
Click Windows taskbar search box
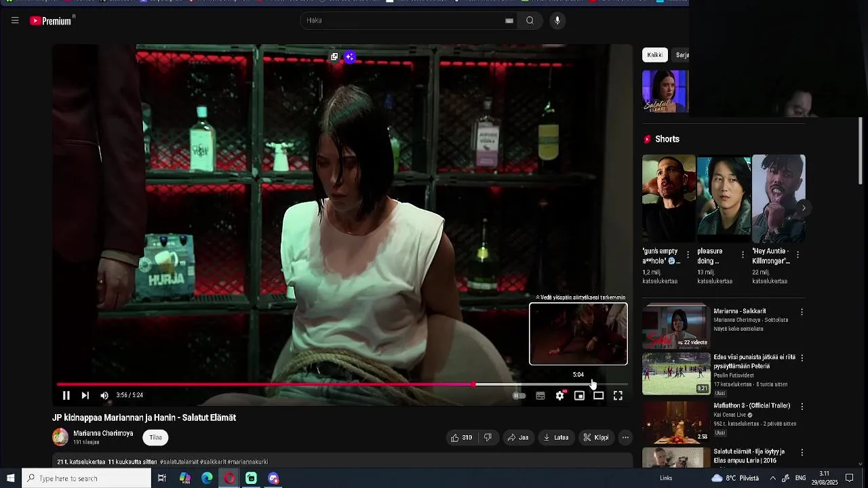(x=87, y=479)
